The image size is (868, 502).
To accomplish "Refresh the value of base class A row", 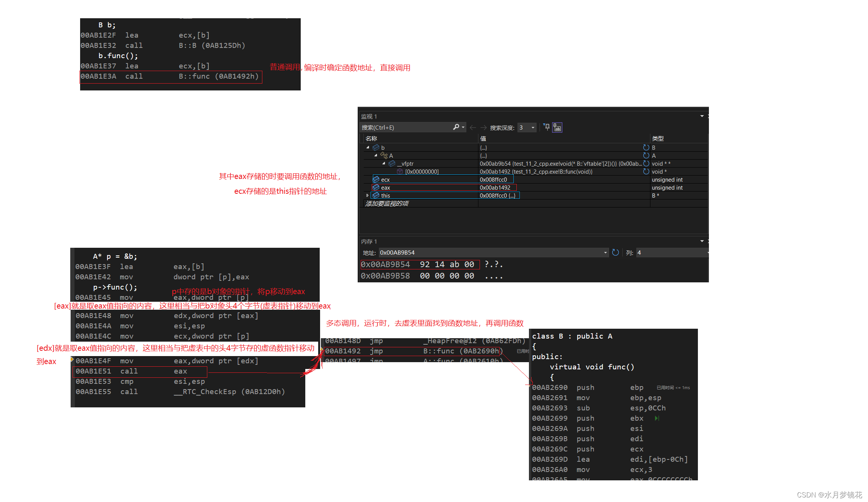I will pyautogui.click(x=646, y=155).
